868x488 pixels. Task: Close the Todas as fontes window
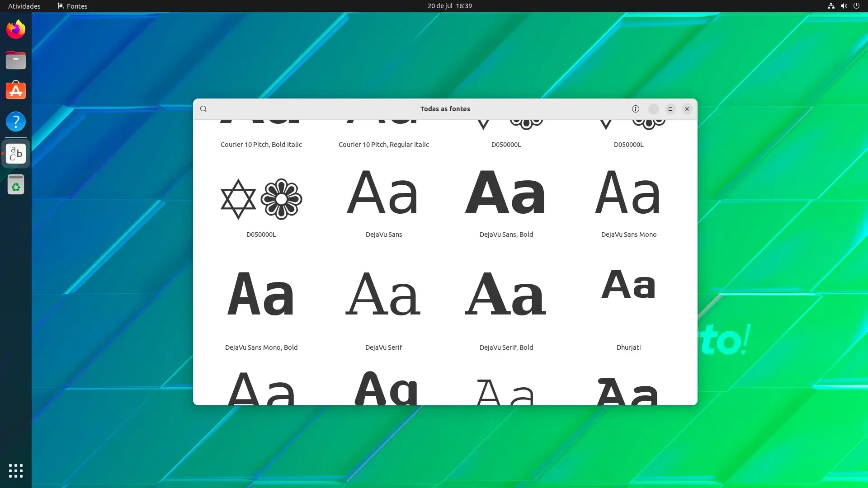pos(687,109)
